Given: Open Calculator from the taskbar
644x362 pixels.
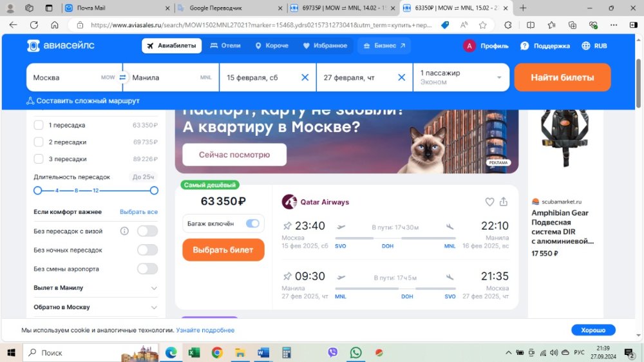Looking at the screenshot, I should pyautogui.click(x=287, y=352).
